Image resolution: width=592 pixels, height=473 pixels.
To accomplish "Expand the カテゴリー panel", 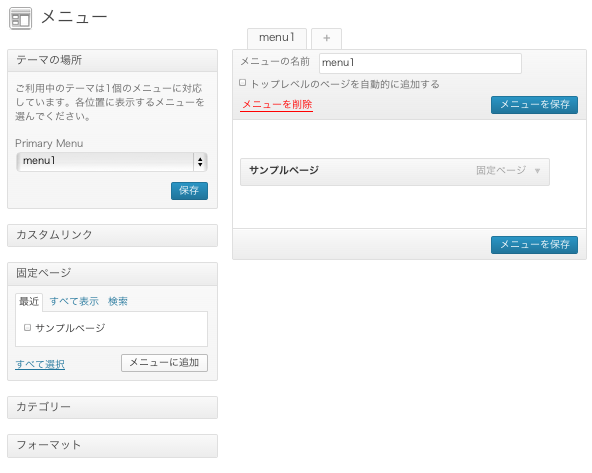I will click(x=113, y=407).
